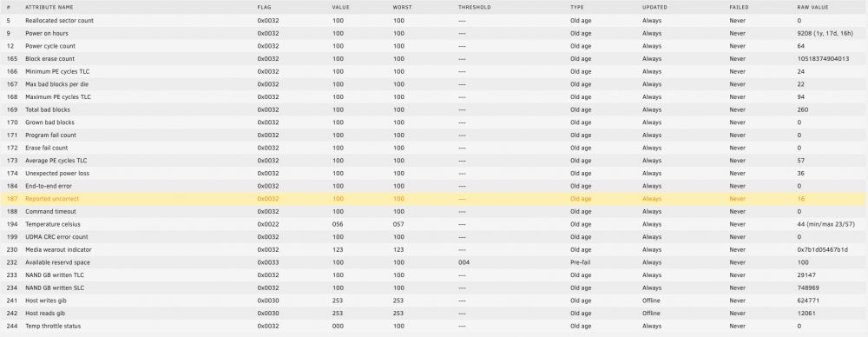Image resolution: width=868 pixels, height=337 pixels.
Task: Select the Media wearout indicator row
Action: coord(434,249)
